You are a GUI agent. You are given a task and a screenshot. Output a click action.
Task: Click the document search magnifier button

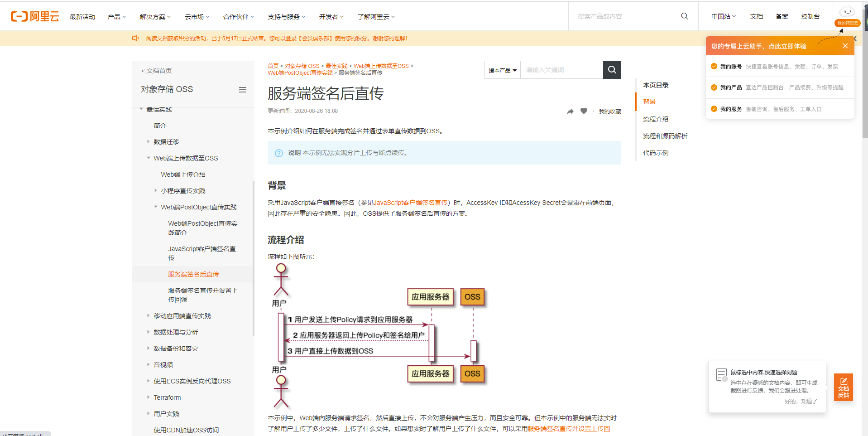(x=612, y=69)
